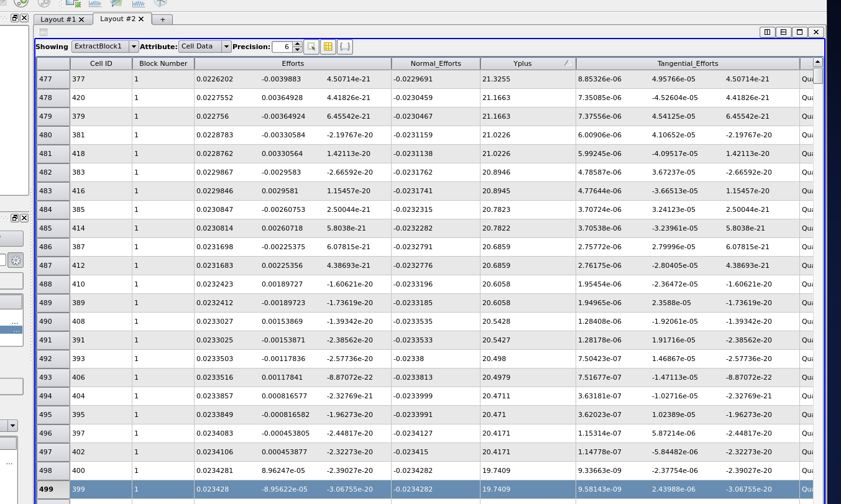This screenshot has width=841, height=504.
Task: Split the view vertically
Action: [x=783, y=32]
